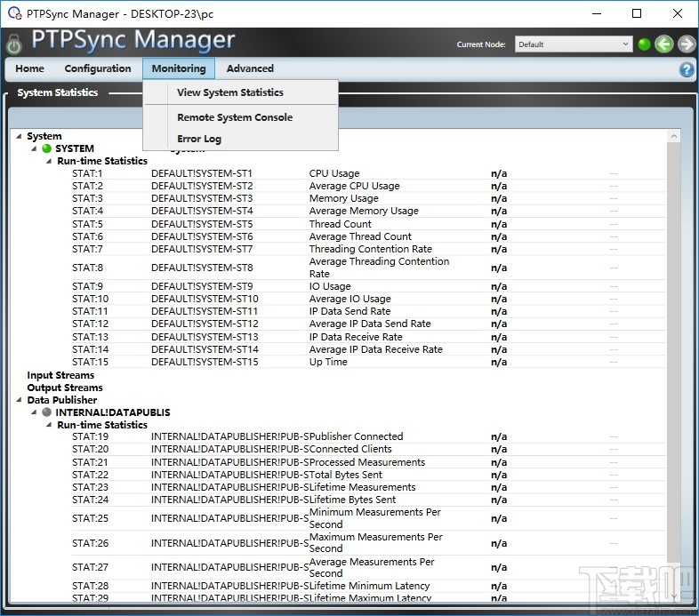This screenshot has width=699, height=616.
Task: Open the Configuration menu
Action: click(98, 68)
